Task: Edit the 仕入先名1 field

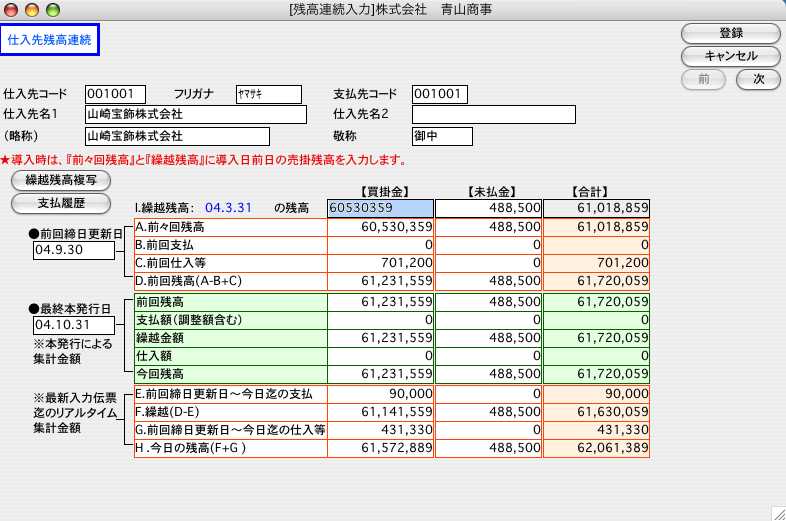Action: pos(195,114)
